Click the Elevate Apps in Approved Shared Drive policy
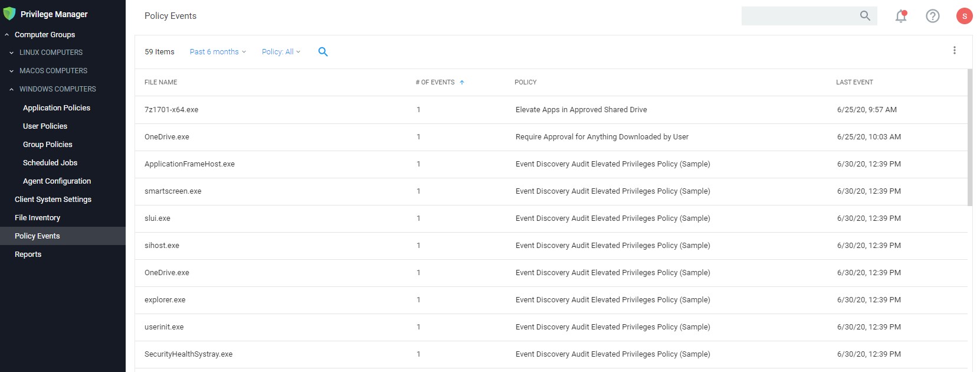This screenshot has height=372, width=980. pyautogui.click(x=581, y=110)
